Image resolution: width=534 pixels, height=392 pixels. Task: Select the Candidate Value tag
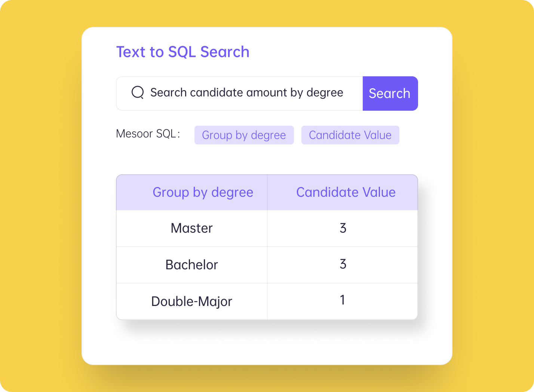pos(350,135)
